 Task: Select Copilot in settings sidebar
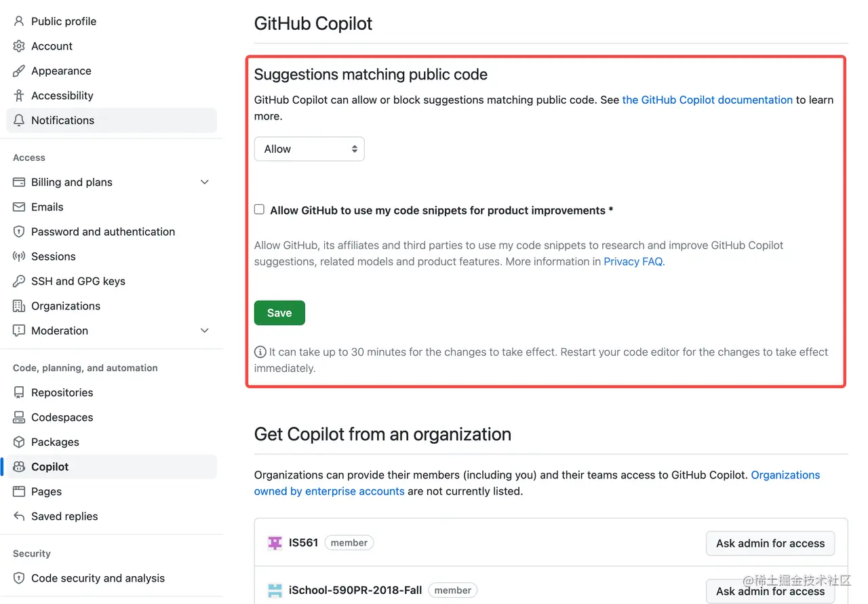pyautogui.click(x=112, y=467)
